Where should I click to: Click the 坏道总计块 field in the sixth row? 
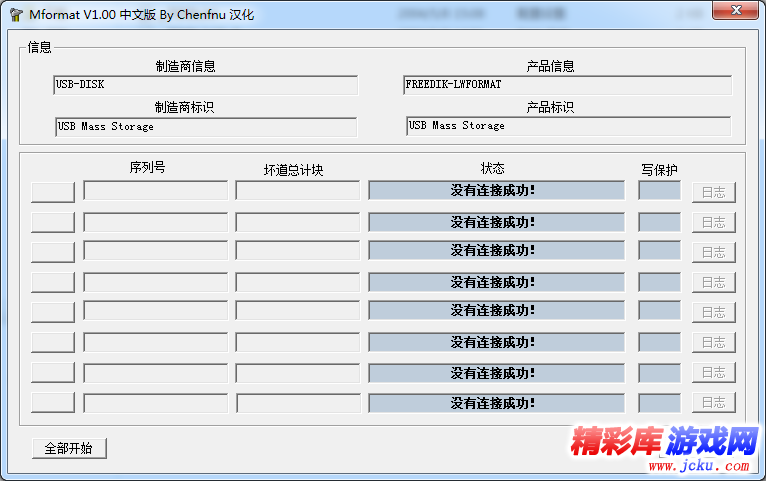pyautogui.click(x=298, y=342)
